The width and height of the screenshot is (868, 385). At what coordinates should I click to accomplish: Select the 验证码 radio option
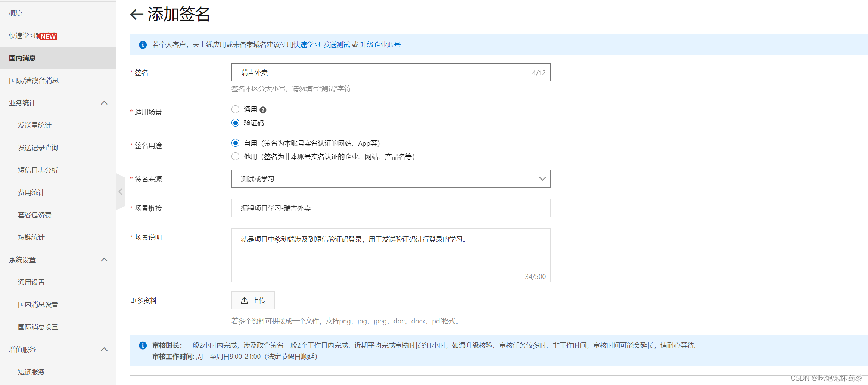235,123
